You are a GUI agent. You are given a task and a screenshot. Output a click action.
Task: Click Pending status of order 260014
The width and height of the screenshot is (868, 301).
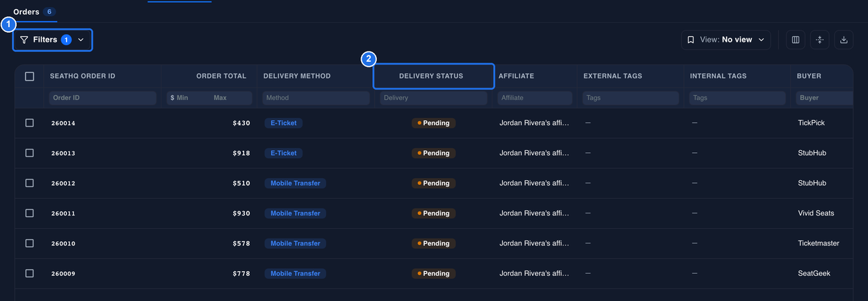pos(433,123)
